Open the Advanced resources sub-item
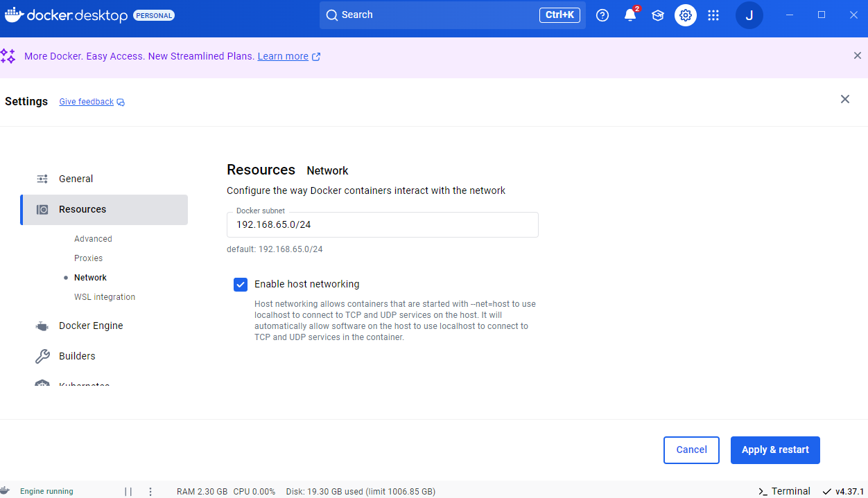868x498 pixels. click(93, 239)
